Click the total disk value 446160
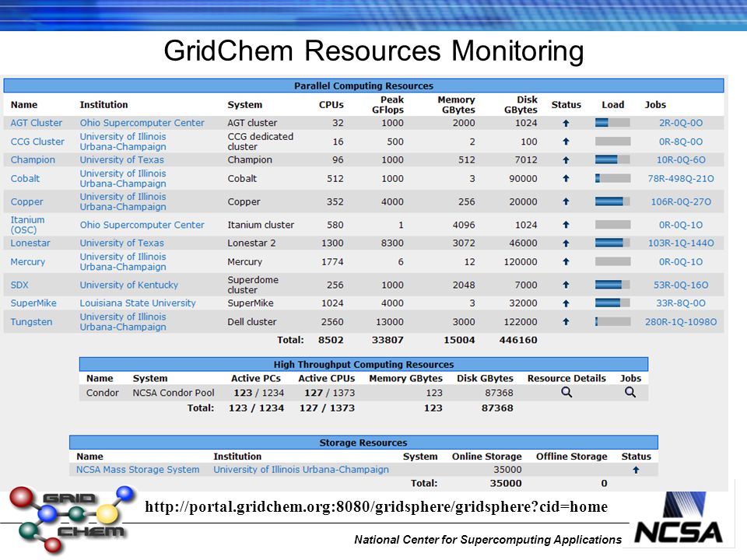 518,340
